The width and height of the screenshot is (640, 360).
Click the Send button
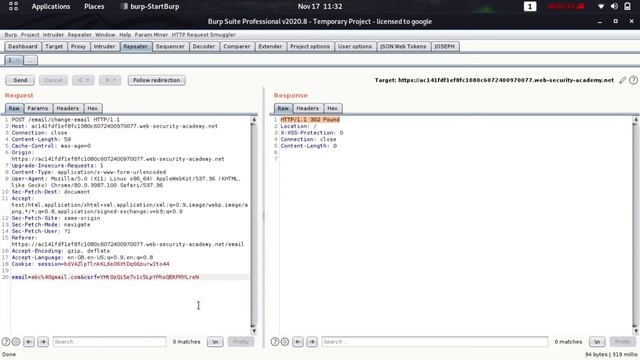pyautogui.click(x=20, y=80)
